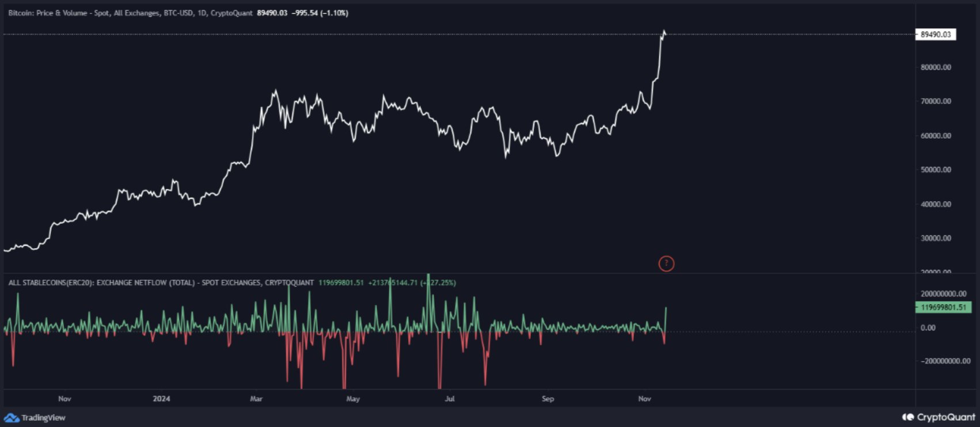
Task: Click the 40000.00 price axis label
Action: 936,204
